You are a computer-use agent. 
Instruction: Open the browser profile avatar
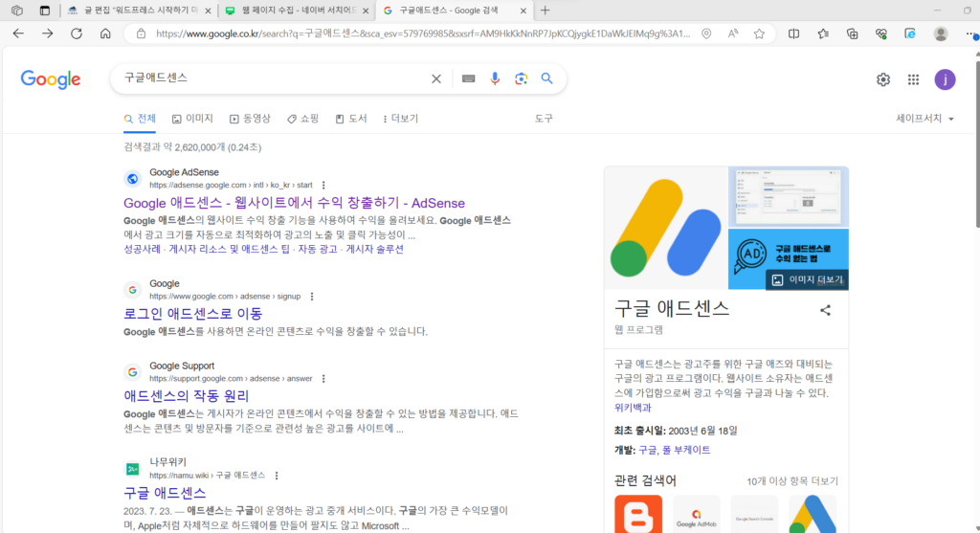[941, 33]
